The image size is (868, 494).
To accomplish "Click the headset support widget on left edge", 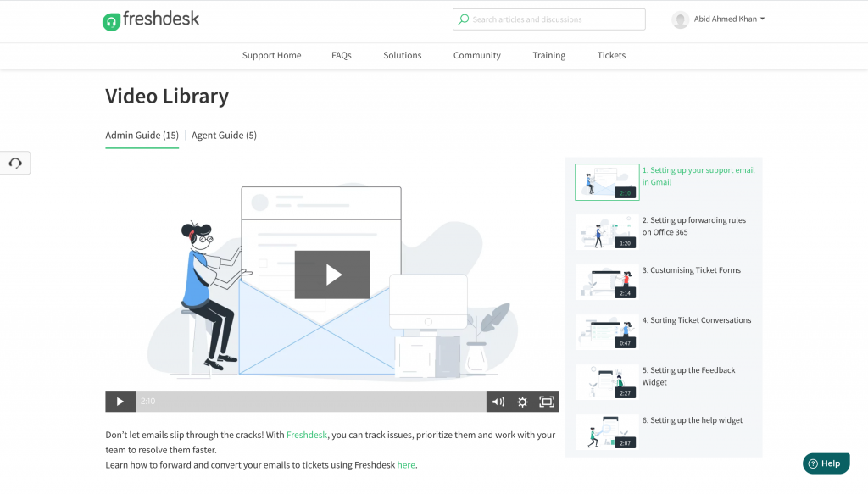I will 15,164.
